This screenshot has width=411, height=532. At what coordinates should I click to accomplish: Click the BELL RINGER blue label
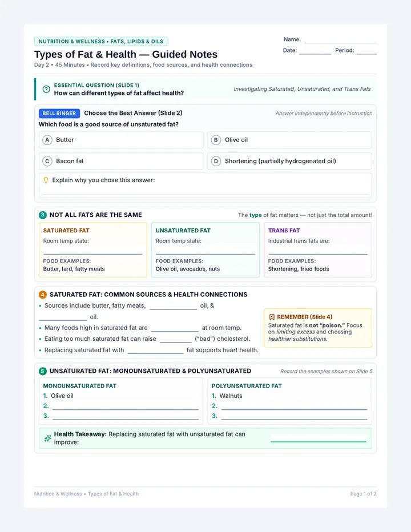tap(59, 114)
